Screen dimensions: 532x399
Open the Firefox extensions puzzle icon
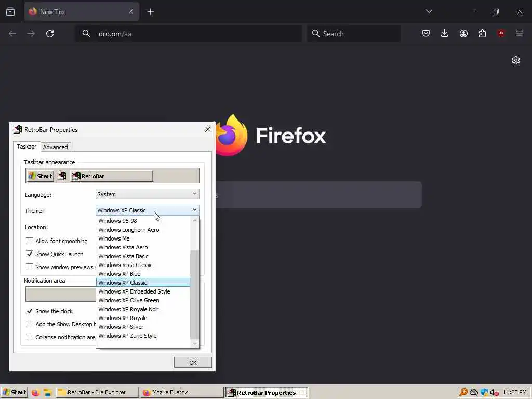pyautogui.click(x=482, y=33)
